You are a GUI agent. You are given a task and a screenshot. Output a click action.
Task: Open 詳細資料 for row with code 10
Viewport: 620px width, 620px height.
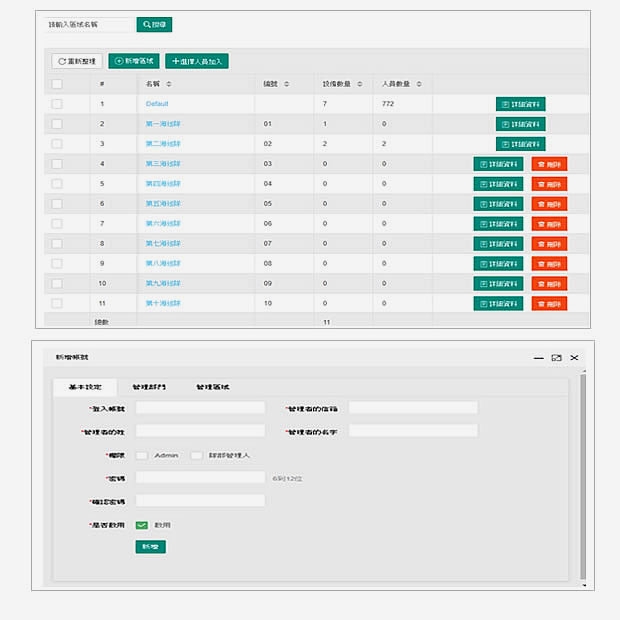(498, 303)
